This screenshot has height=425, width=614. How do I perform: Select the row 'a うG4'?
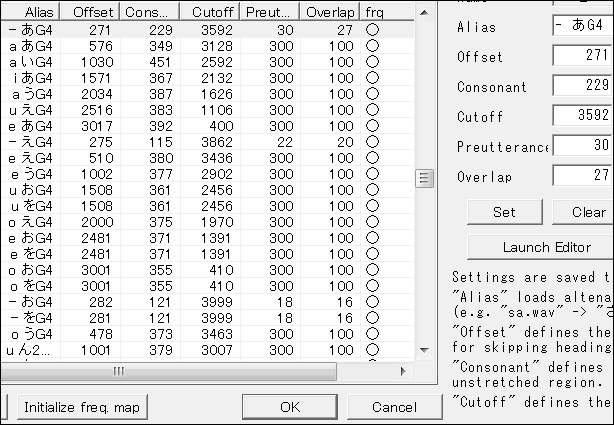(x=207, y=94)
